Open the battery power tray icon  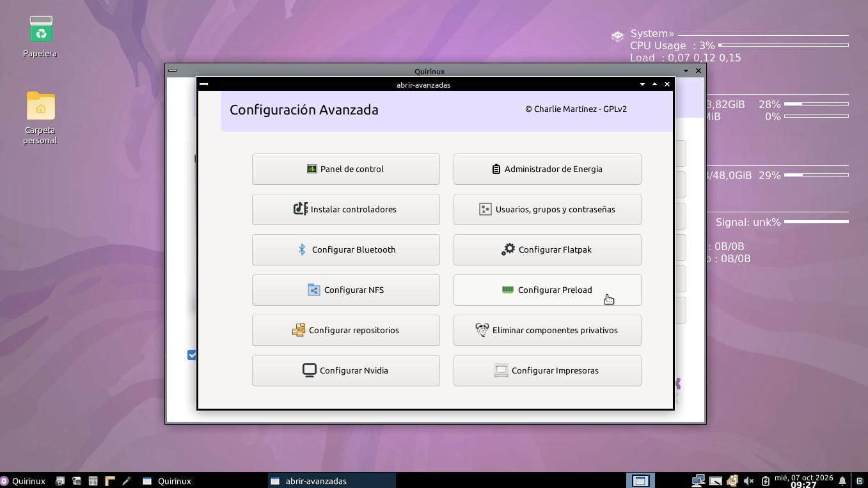(765, 481)
